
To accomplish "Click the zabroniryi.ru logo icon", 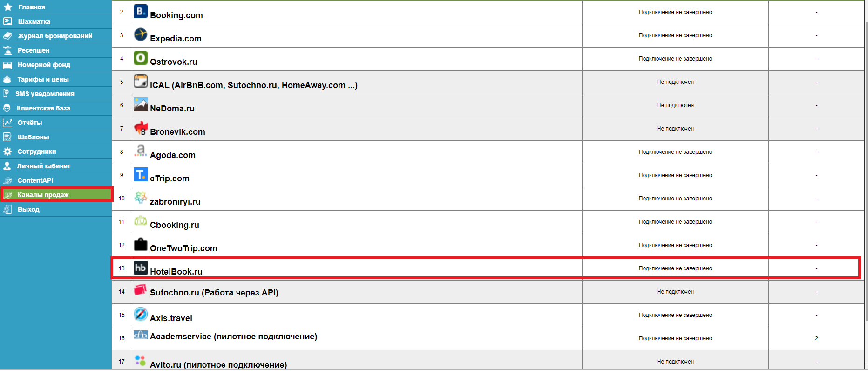I will 141,198.
